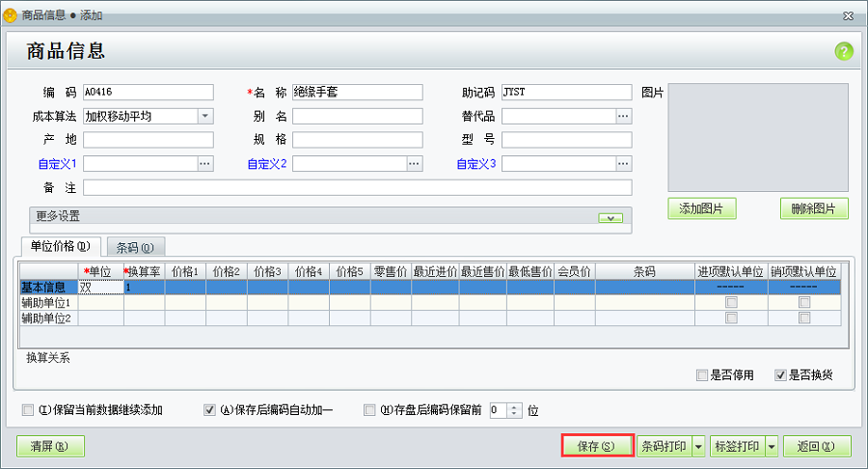Image resolution: width=868 pixels, height=469 pixels.
Task: Toggle 保留当前数据继续添加 checkbox
Action: click(28, 410)
